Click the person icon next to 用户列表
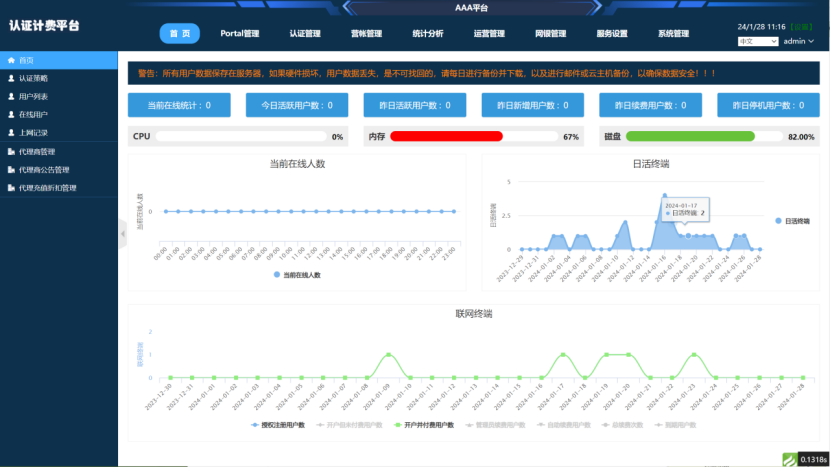 point(11,96)
